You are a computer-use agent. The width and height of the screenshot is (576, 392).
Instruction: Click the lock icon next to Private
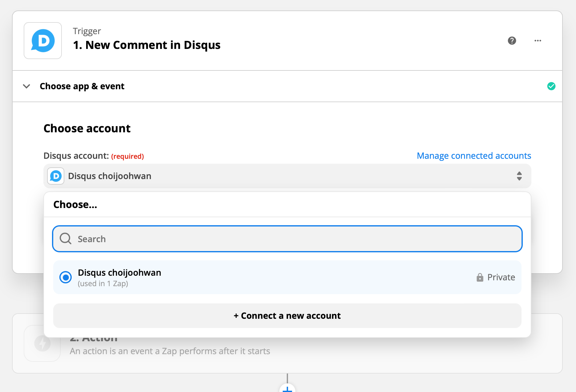tap(479, 277)
